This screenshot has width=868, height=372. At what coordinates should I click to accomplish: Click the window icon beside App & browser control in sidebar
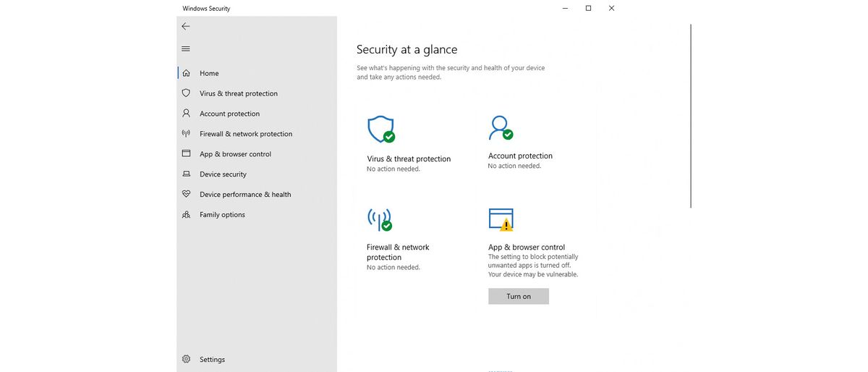click(186, 154)
